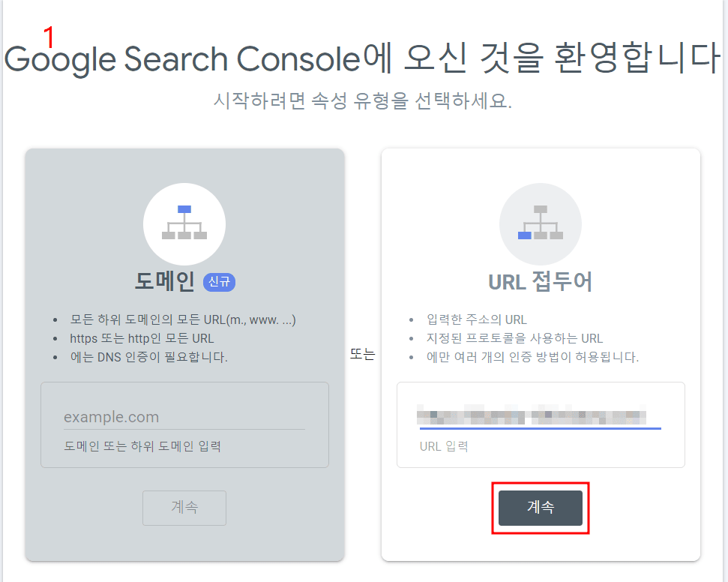Click the gray circle behind the 도메인 icon
Viewport: 728px width, 582px height.
click(184, 223)
